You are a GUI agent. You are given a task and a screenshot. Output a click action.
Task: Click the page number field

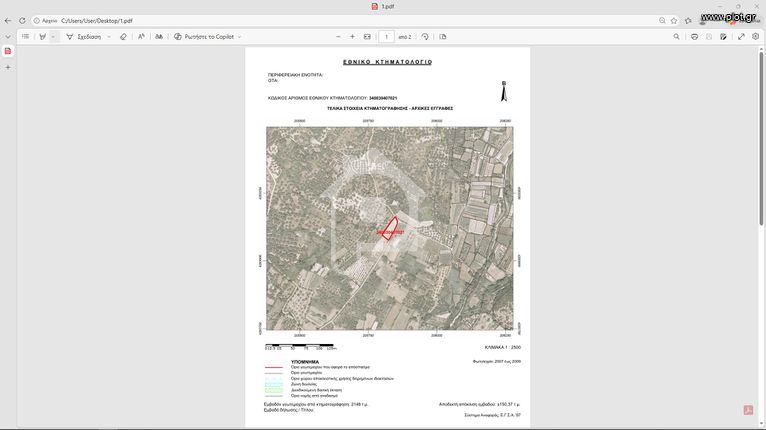pos(386,37)
